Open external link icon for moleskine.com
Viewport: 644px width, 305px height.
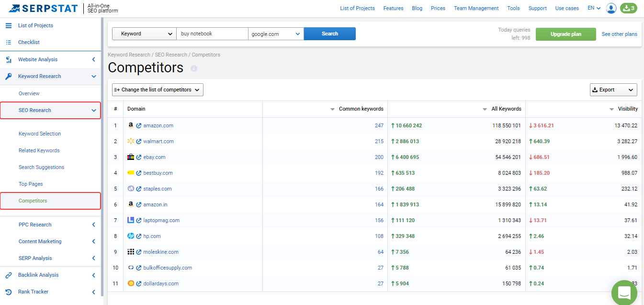[x=139, y=252]
